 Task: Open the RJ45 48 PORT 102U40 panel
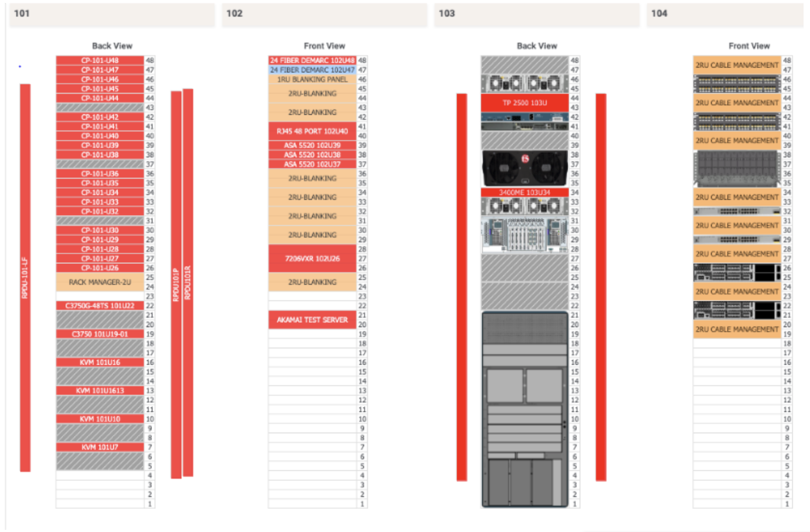[312, 131]
